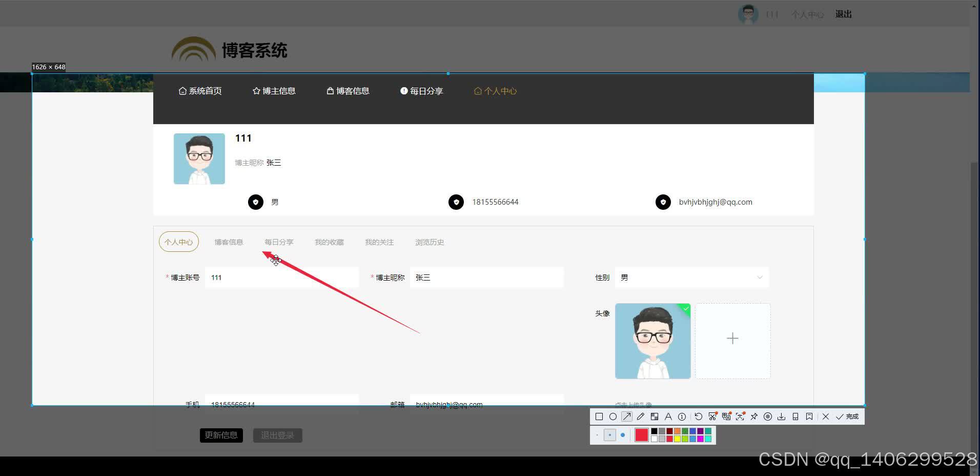
Task: Click the 博主账号 input field
Action: [282, 277]
